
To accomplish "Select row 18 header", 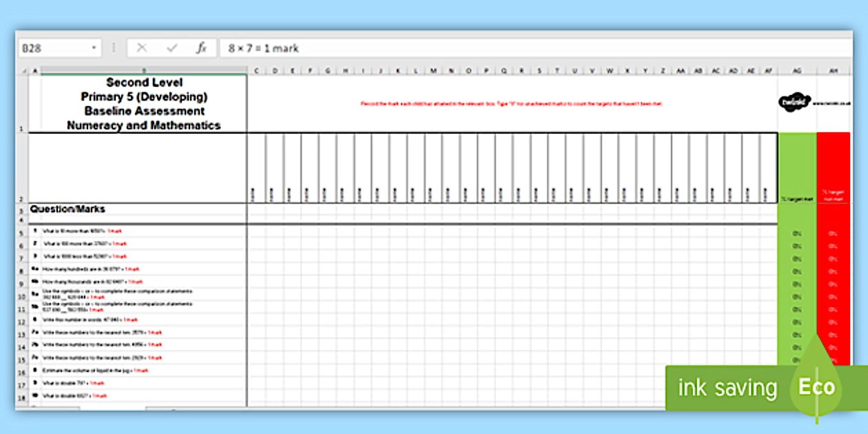I will click(x=21, y=398).
